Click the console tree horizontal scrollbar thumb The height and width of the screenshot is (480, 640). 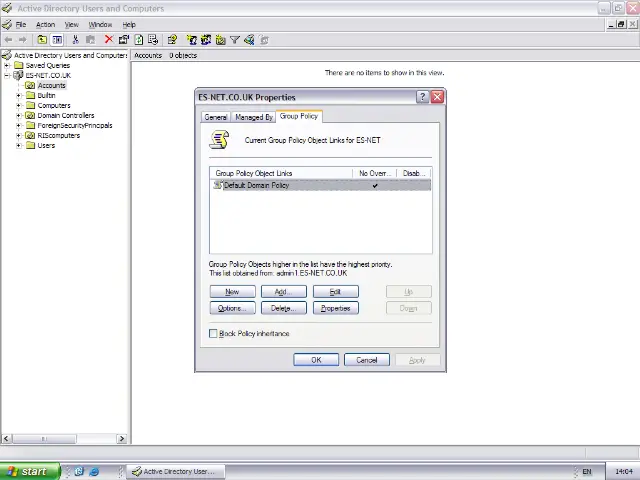(44, 439)
